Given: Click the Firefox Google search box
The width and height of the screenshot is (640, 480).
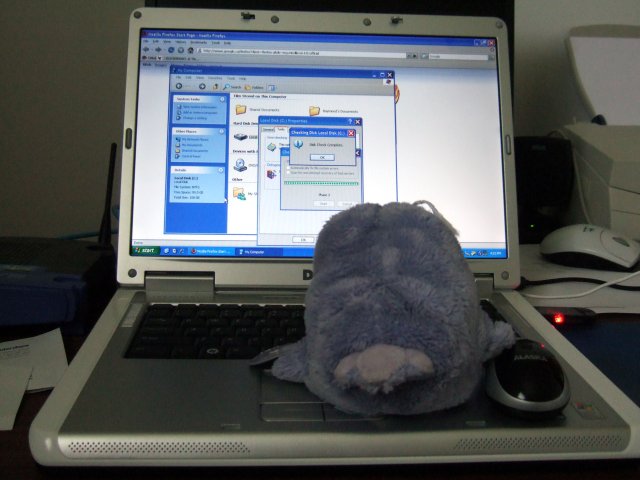Looking at the screenshot, I should click(458, 56).
